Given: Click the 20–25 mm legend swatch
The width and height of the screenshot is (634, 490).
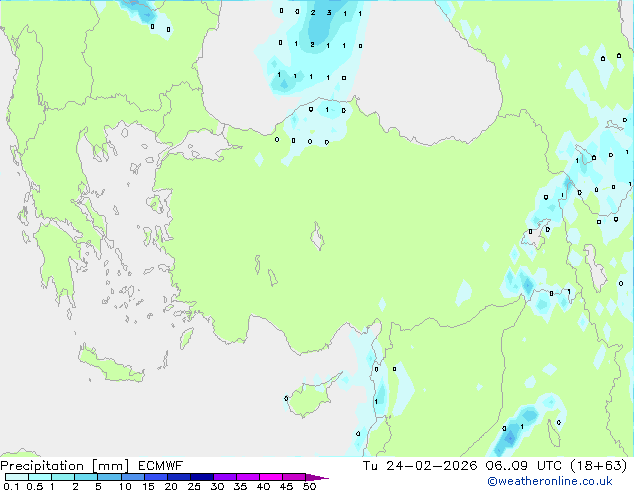Looking at the screenshot, I should pos(178,477).
